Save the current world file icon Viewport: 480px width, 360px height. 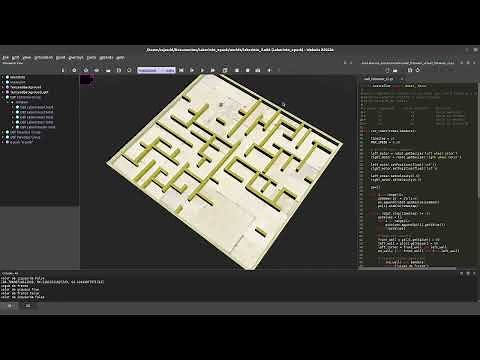tap(119, 70)
